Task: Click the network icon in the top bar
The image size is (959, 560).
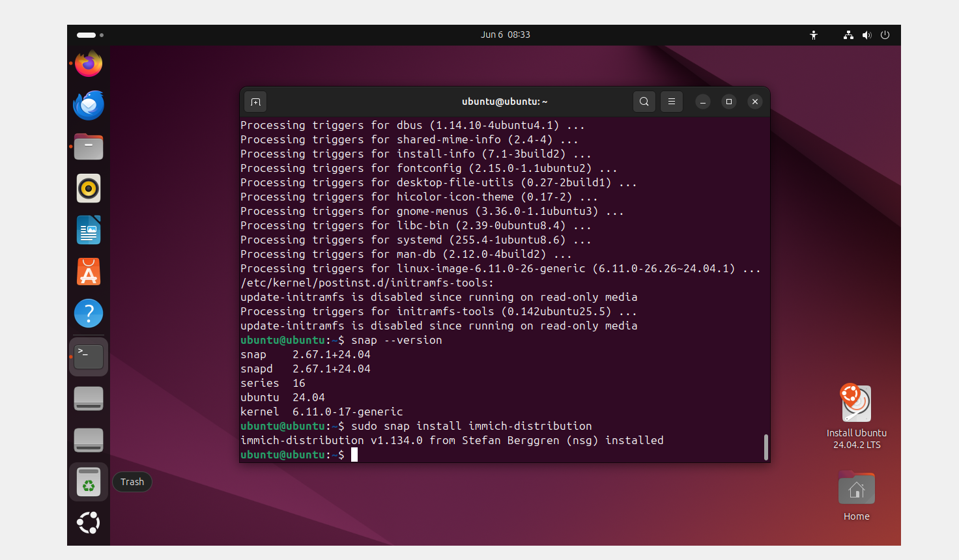Action: (x=848, y=35)
